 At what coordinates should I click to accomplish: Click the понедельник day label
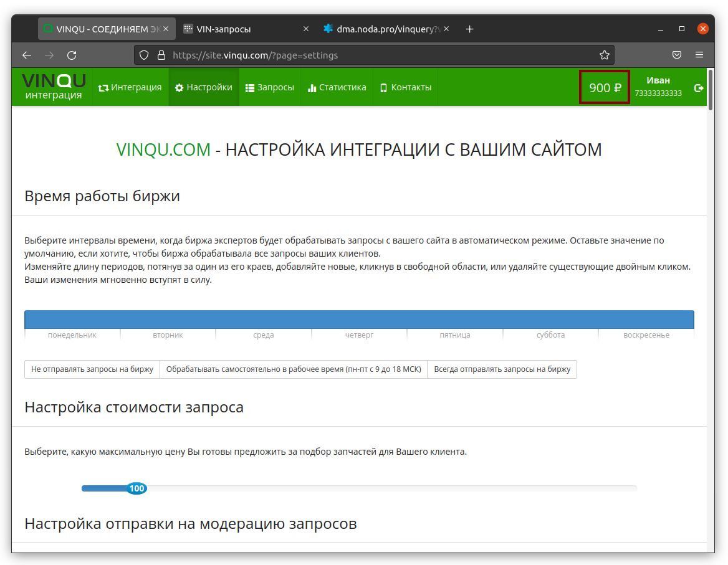(72, 335)
